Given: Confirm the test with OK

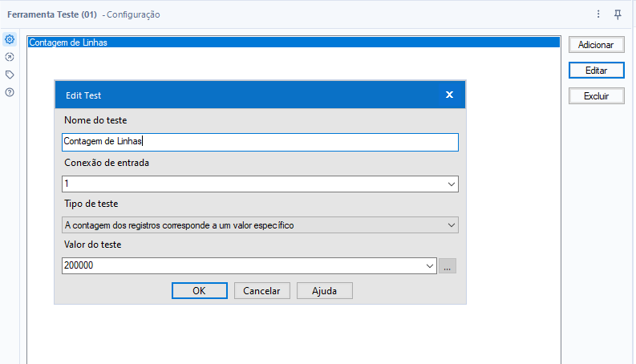Looking at the screenshot, I should (x=199, y=291).
